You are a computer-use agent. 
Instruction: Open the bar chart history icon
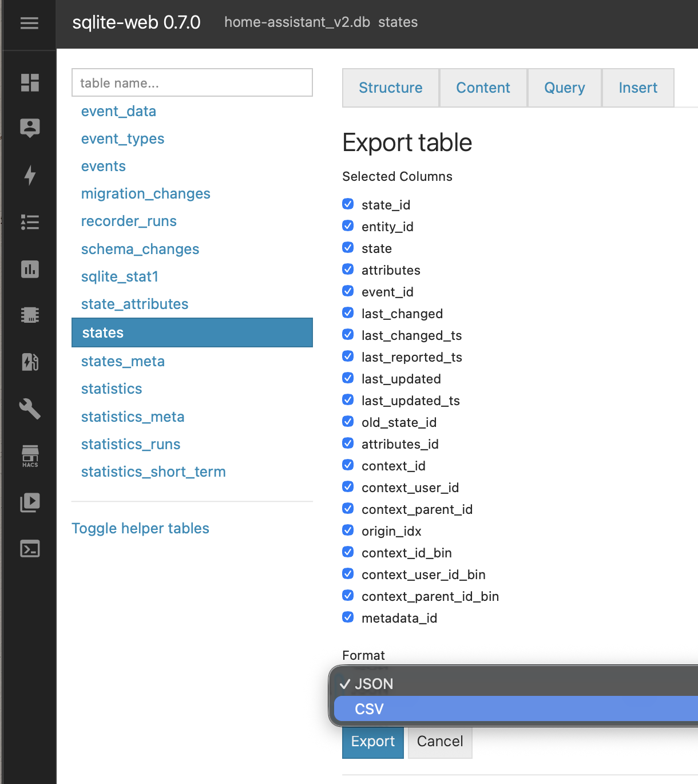pos(30,269)
